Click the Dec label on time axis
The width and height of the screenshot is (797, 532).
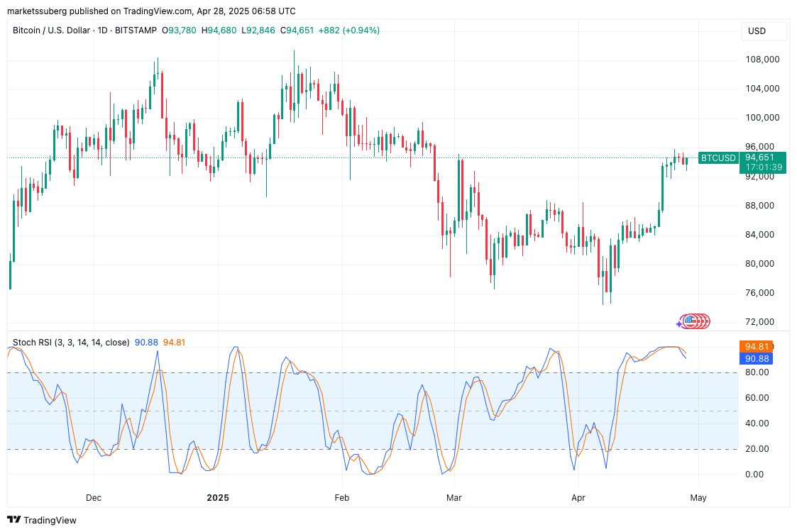94,498
